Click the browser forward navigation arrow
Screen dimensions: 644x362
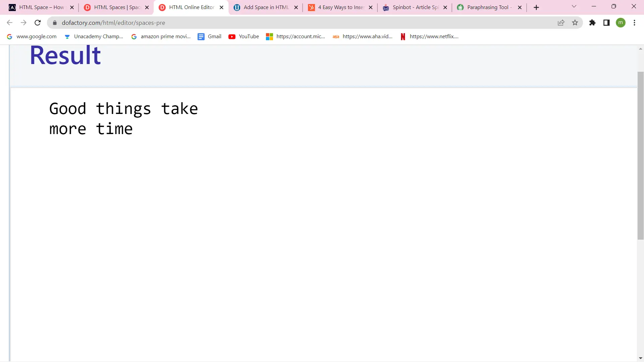point(23,22)
